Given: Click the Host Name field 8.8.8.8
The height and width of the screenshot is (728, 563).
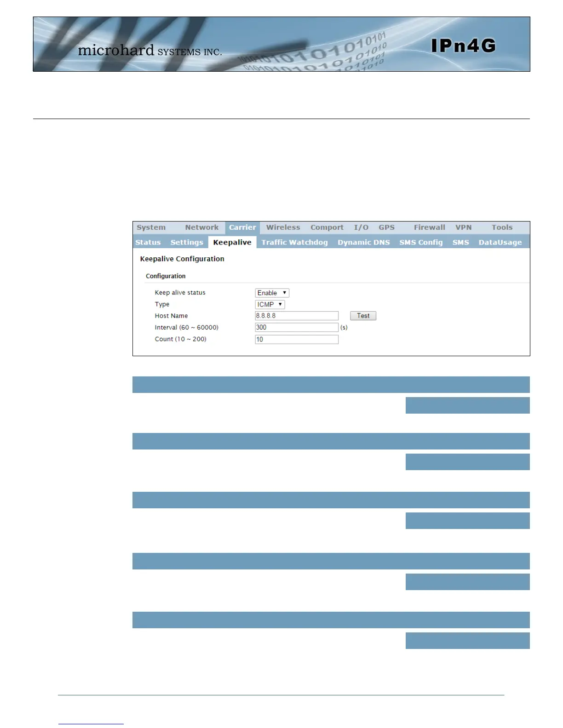Looking at the screenshot, I should point(297,316).
